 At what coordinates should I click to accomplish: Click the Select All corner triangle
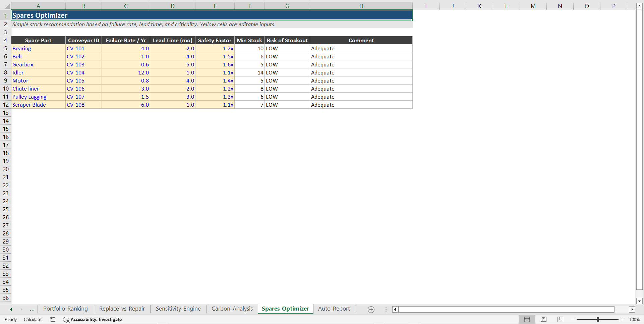click(7, 6)
